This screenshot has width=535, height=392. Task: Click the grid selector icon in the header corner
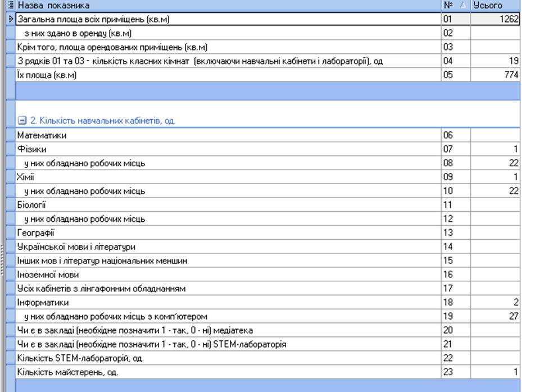(x=11, y=5)
